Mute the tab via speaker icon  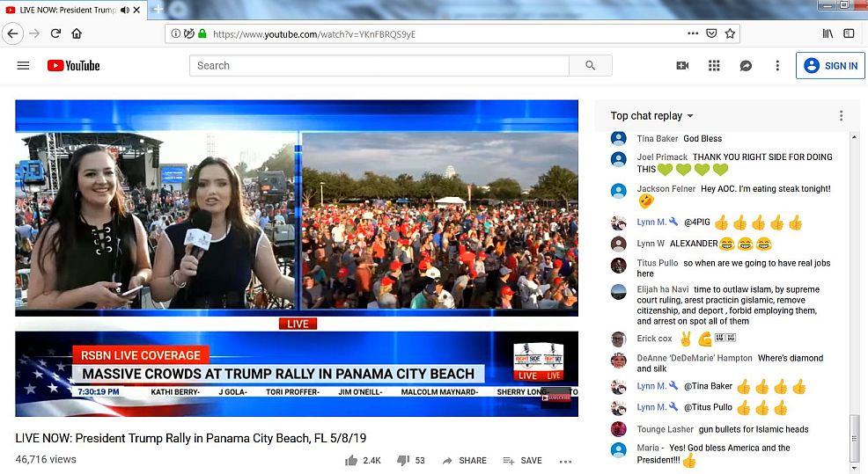(124, 10)
